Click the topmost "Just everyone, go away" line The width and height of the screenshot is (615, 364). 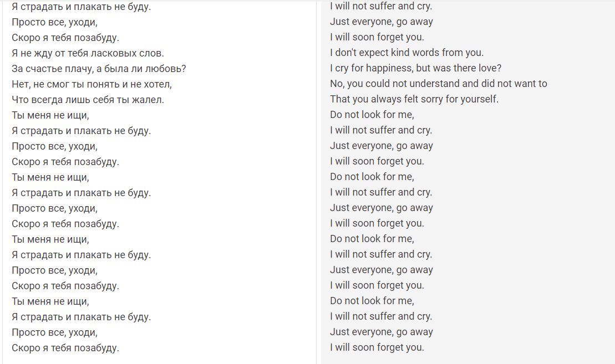pyautogui.click(x=381, y=22)
